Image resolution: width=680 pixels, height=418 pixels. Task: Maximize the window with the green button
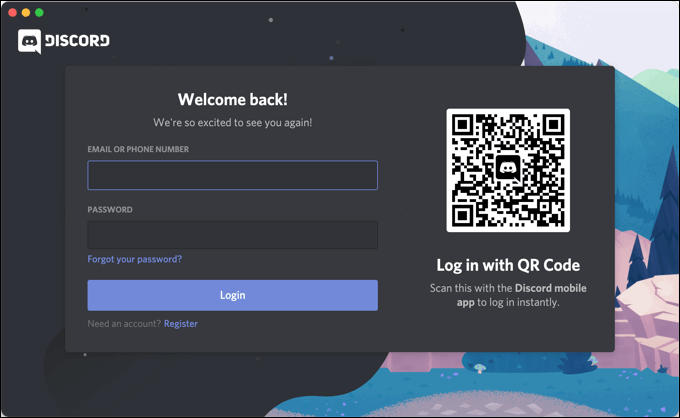click(x=39, y=13)
